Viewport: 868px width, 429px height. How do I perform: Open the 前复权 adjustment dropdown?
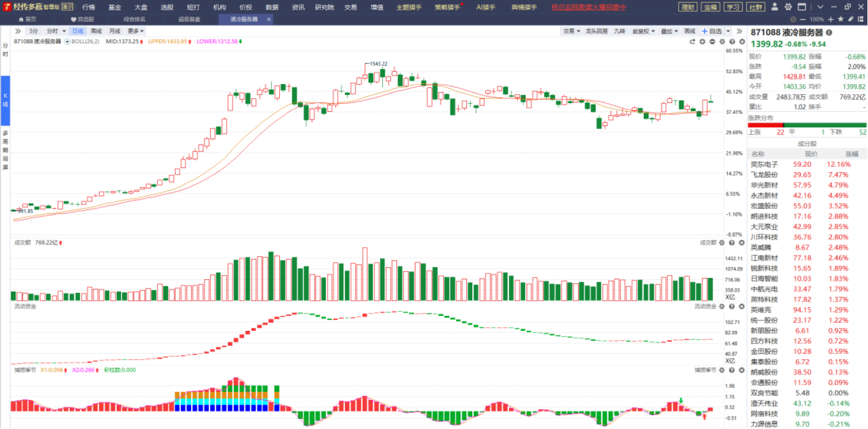click(x=643, y=31)
